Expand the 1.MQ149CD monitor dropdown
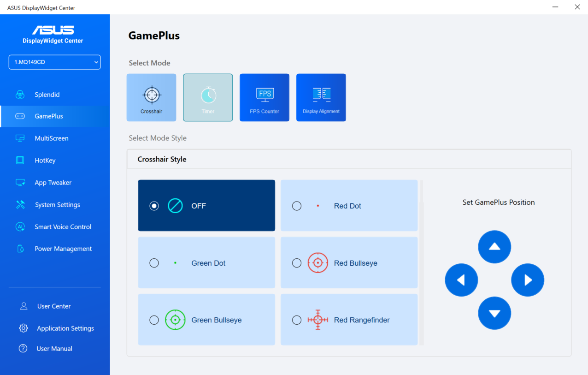The image size is (588, 375). [x=54, y=62]
